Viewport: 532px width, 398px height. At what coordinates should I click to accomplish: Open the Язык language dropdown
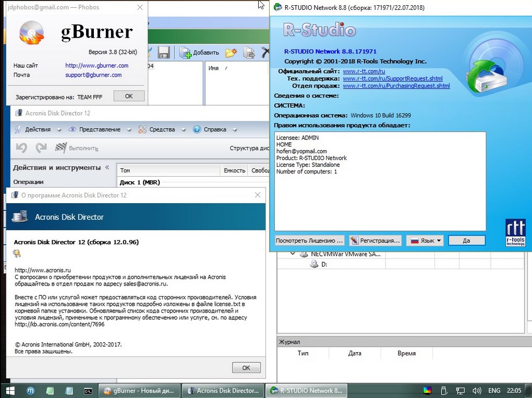[426, 240]
